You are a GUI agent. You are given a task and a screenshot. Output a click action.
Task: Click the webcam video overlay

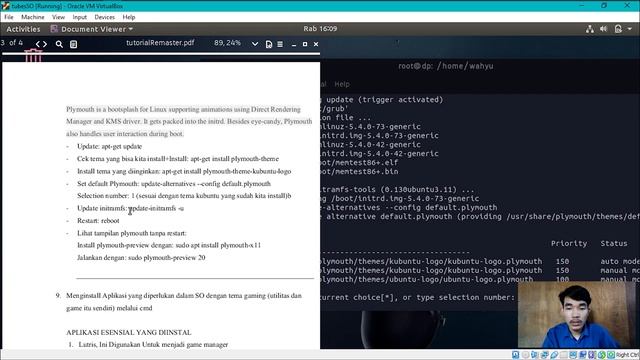point(576,315)
